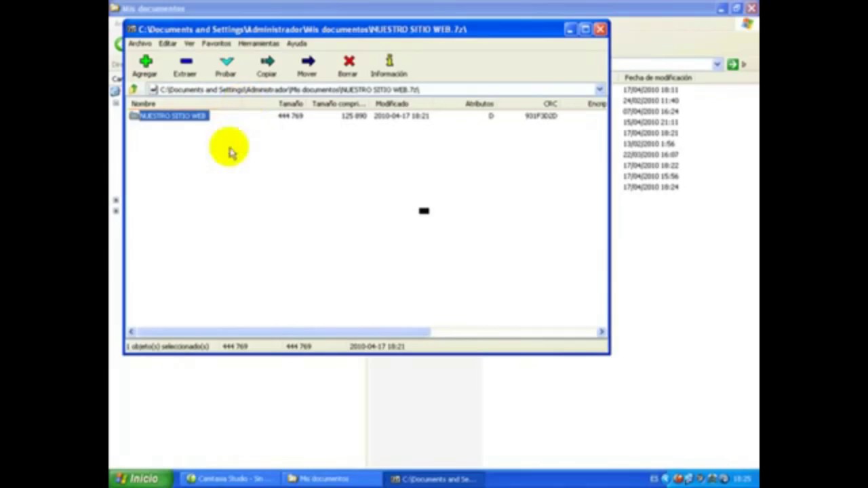Image resolution: width=868 pixels, height=488 pixels.
Task: Click the ES language indicator in tray
Action: tap(654, 479)
